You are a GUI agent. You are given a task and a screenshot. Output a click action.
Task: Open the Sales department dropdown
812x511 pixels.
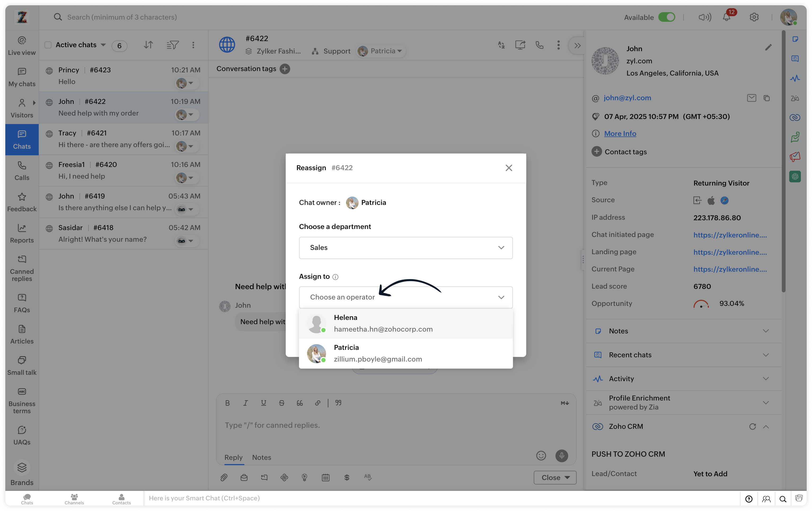(406, 248)
